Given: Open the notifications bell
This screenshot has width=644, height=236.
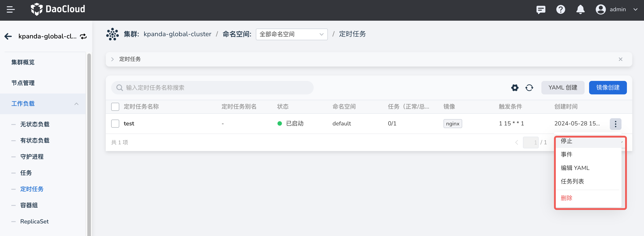Looking at the screenshot, I should 580,9.
